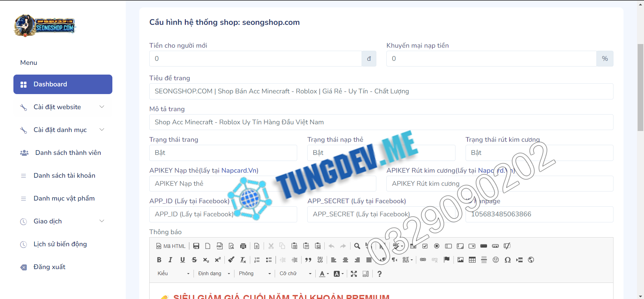Apply subscript formatting
Image resolution: width=644 pixels, height=299 pixels.
click(206, 260)
